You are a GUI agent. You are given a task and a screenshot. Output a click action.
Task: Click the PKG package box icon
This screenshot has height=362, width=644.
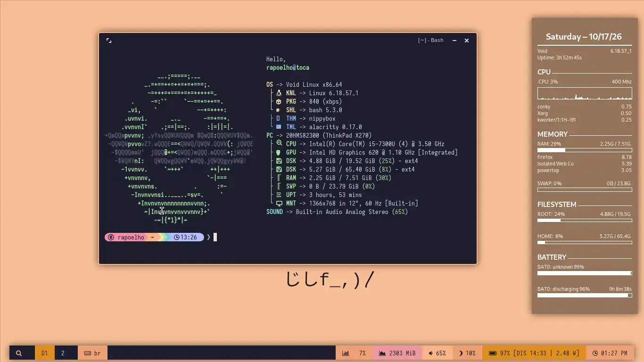279,101
